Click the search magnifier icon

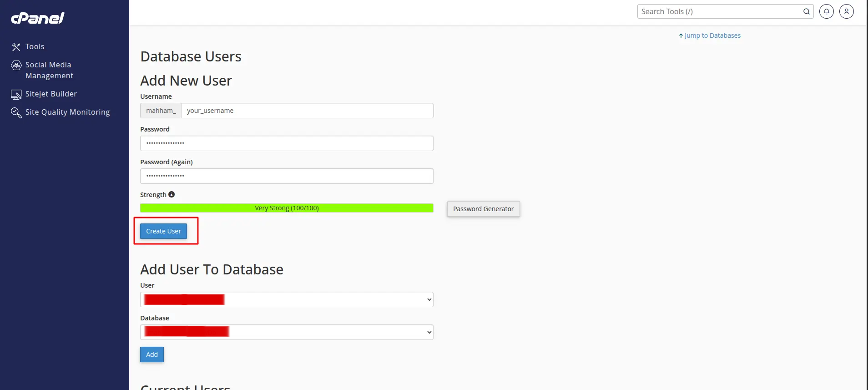pyautogui.click(x=806, y=11)
